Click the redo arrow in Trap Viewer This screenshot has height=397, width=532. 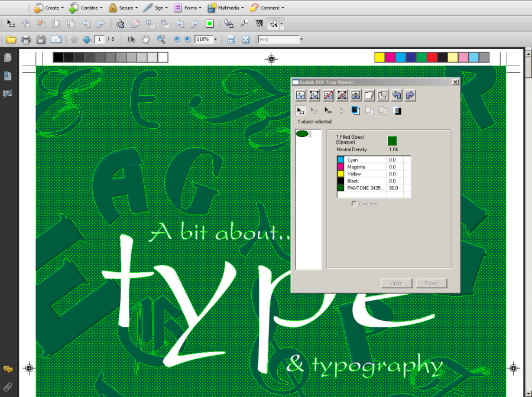coord(411,95)
